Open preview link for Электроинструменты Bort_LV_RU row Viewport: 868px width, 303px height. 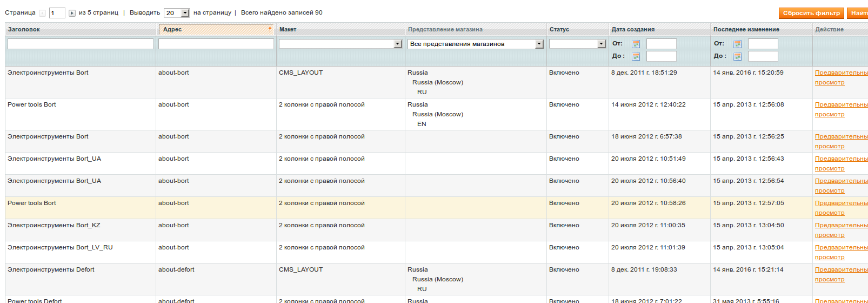pyautogui.click(x=841, y=252)
